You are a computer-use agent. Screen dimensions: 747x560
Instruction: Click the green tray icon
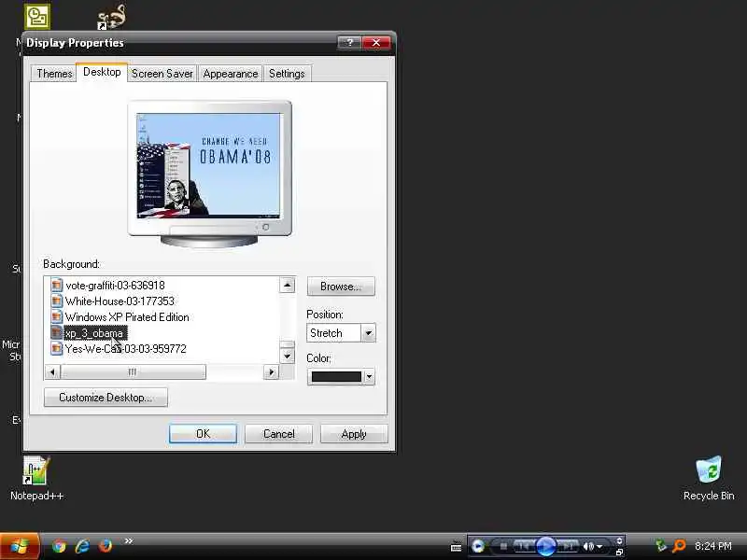tap(661, 546)
